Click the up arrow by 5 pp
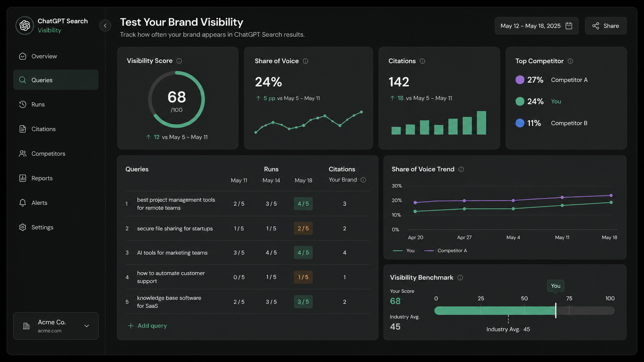Image resolution: width=644 pixels, height=362 pixels. click(x=258, y=98)
